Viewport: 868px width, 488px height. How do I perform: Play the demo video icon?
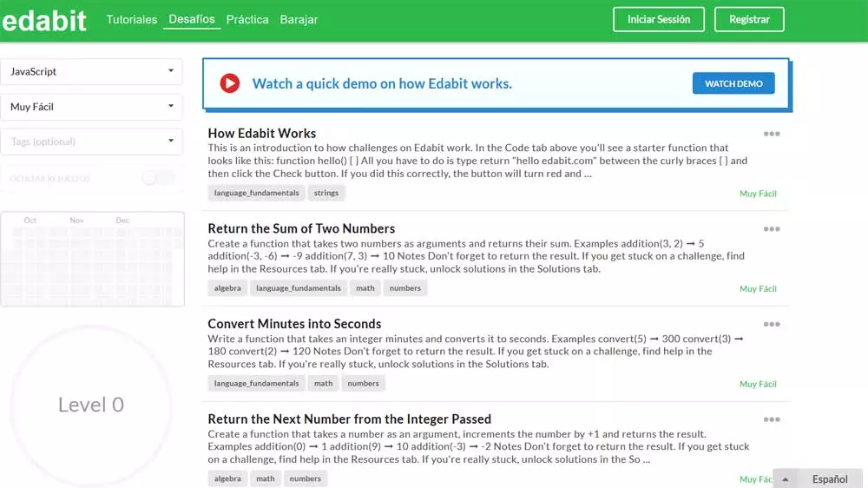(x=230, y=83)
